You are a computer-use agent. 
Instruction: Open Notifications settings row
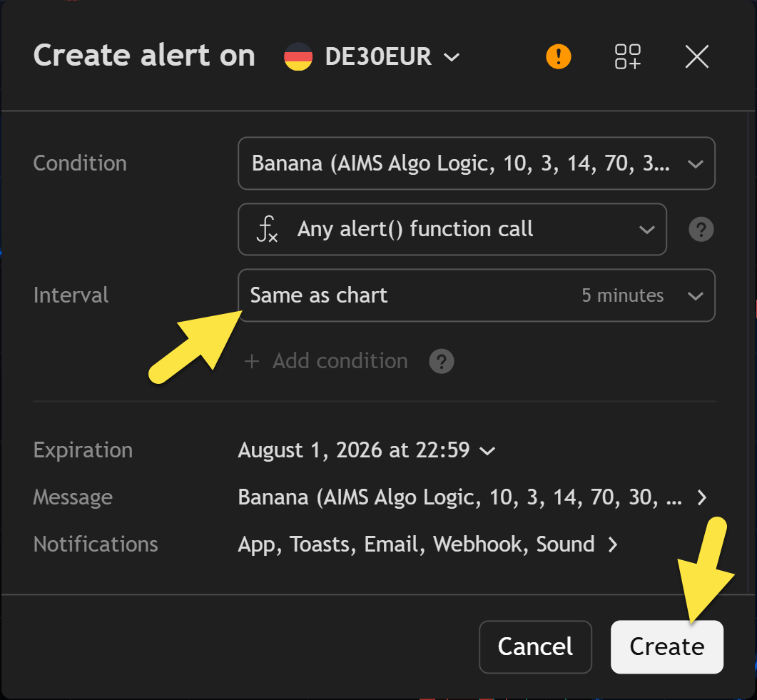pyautogui.click(x=428, y=544)
